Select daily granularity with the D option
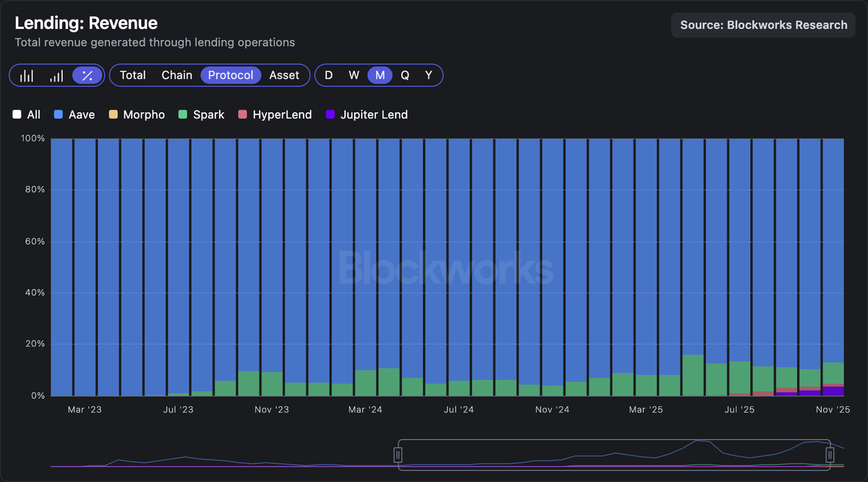This screenshot has width=868, height=482. coord(328,74)
